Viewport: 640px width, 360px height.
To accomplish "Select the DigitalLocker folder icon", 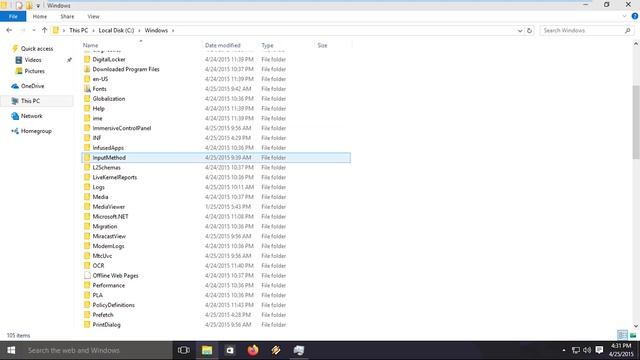I will pos(87,59).
